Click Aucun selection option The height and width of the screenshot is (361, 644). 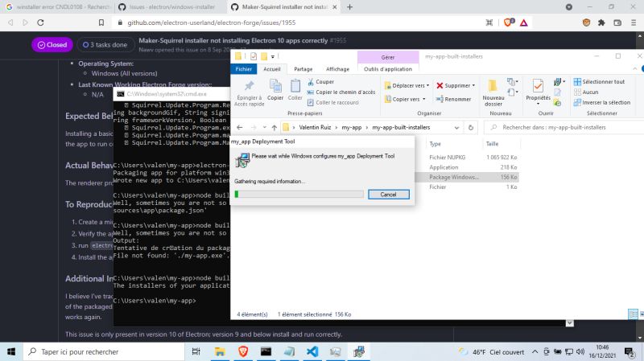pos(586,92)
